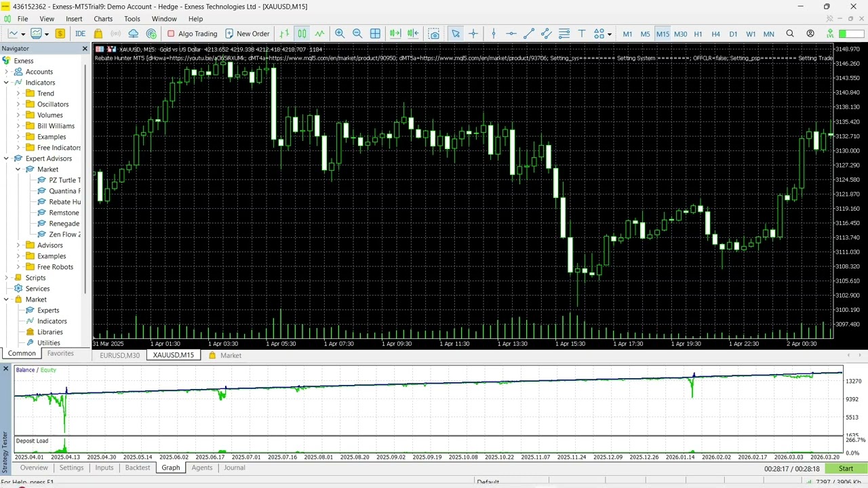868x488 pixels.
Task: Switch Navigator to the Favorites tab
Action: (60, 353)
